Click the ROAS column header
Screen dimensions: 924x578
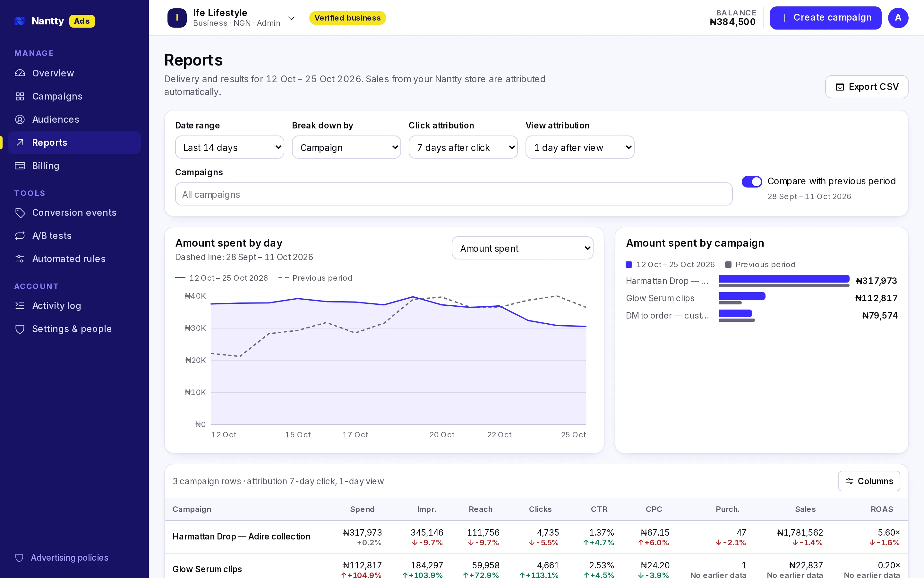pyautogui.click(x=882, y=509)
